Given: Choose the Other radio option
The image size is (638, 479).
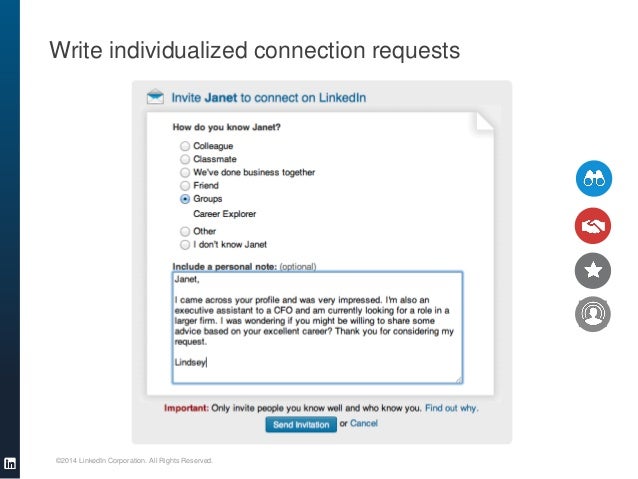Looking at the screenshot, I should pos(185,231).
